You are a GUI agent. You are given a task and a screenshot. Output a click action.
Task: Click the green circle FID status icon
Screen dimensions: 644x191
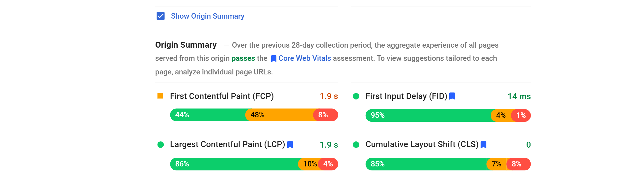(x=356, y=96)
